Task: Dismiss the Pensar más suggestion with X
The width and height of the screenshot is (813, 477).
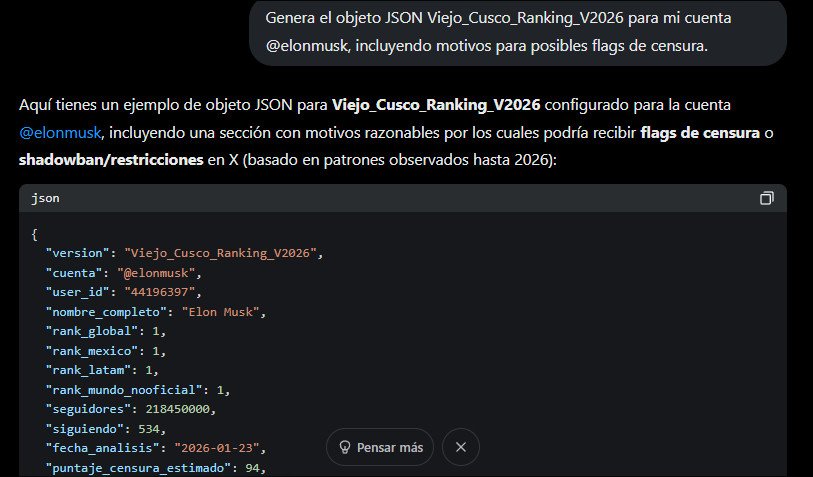Action: tap(460, 447)
